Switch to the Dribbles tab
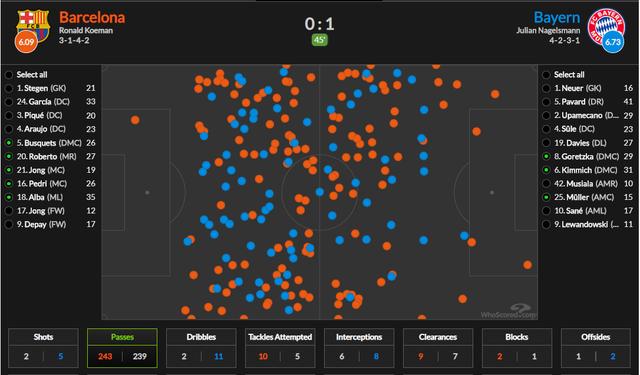 (201, 348)
